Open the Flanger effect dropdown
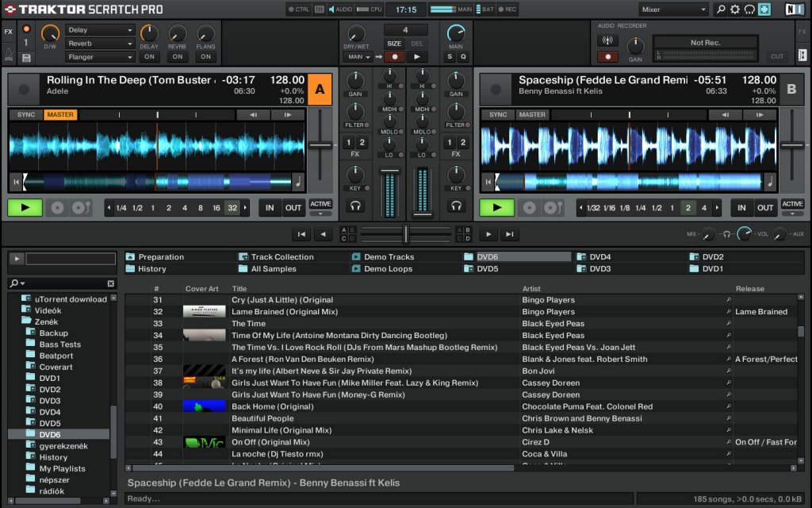 pos(100,57)
